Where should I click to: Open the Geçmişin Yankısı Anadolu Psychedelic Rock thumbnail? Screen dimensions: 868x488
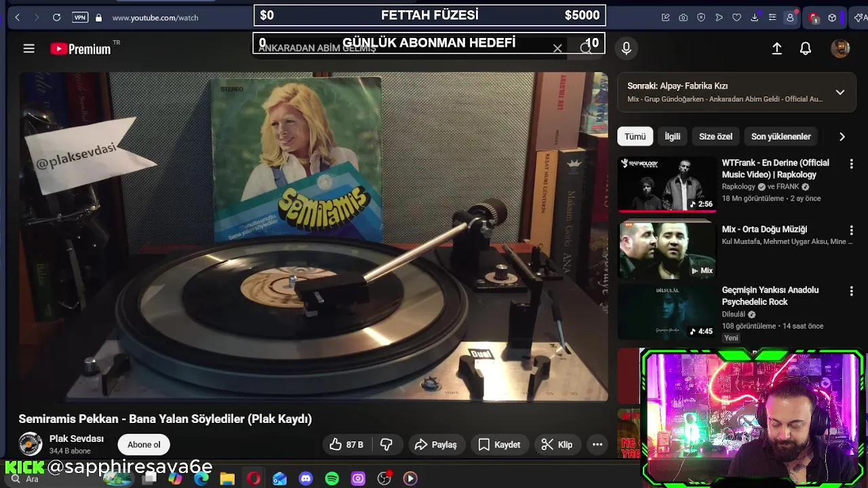click(x=667, y=312)
